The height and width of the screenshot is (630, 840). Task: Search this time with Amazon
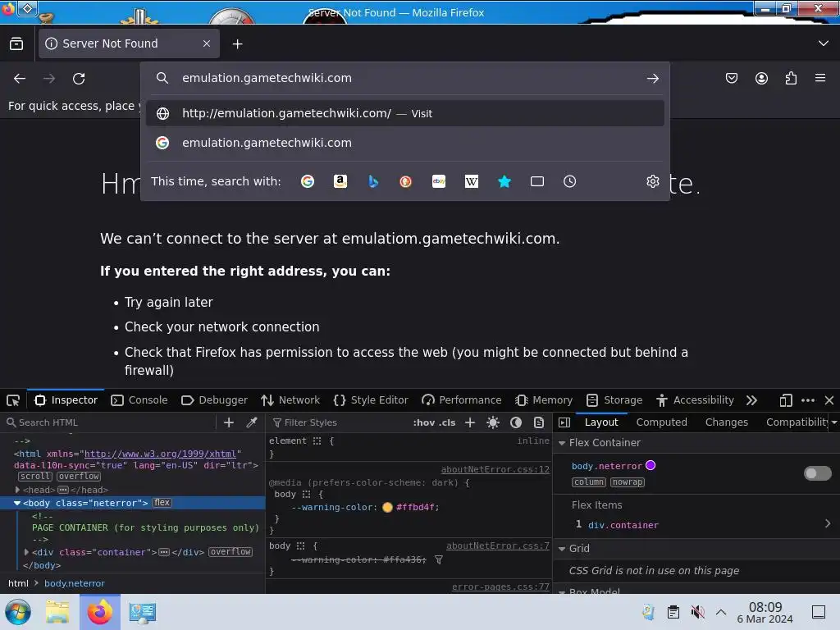[340, 181]
